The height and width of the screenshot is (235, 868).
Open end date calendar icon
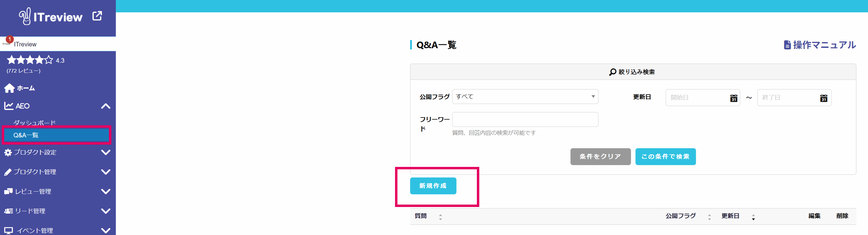pos(823,98)
